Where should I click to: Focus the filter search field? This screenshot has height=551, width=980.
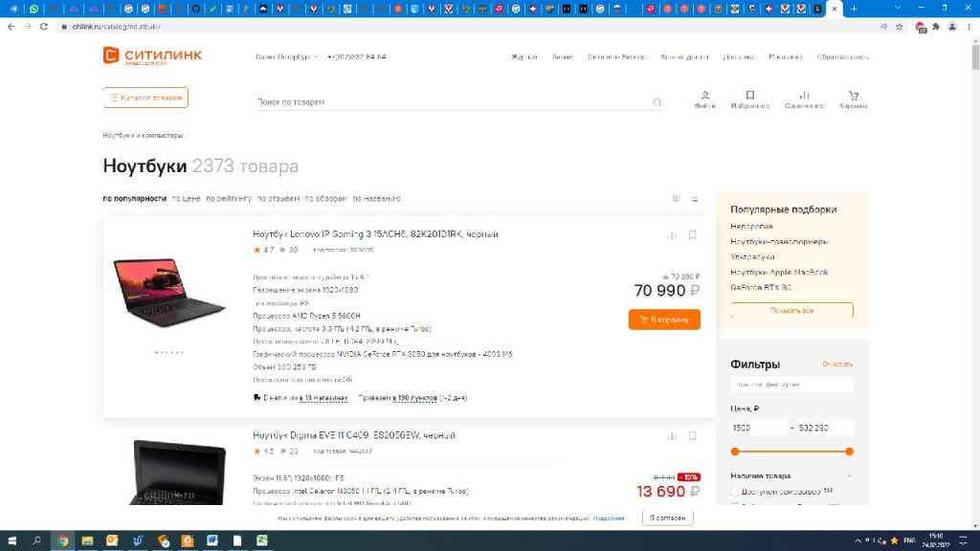point(791,385)
